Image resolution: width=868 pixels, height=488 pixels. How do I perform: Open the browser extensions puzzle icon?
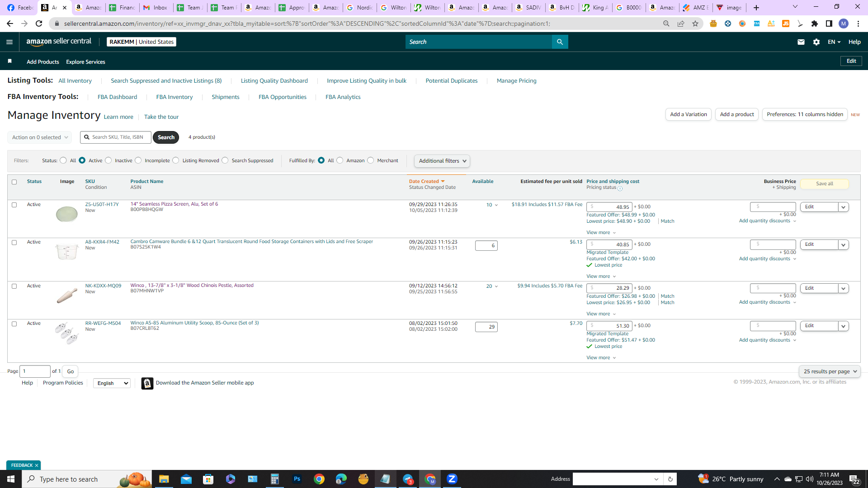(815, 23)
